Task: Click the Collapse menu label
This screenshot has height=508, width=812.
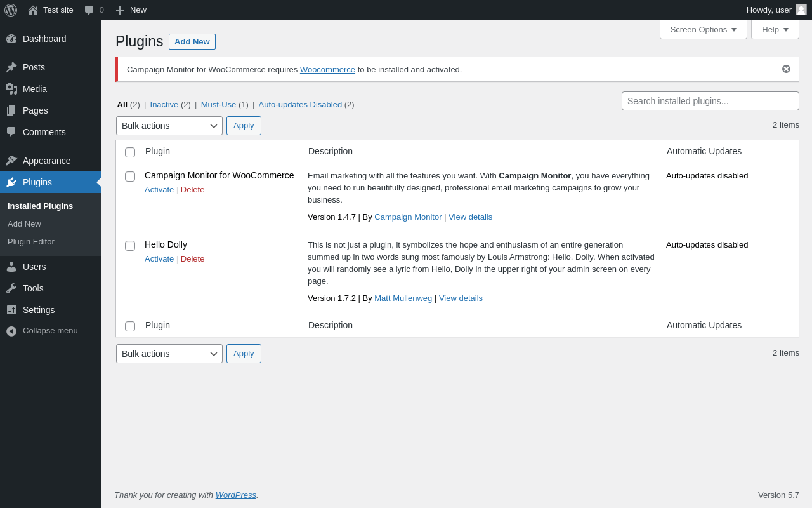Action: (50, 331)
